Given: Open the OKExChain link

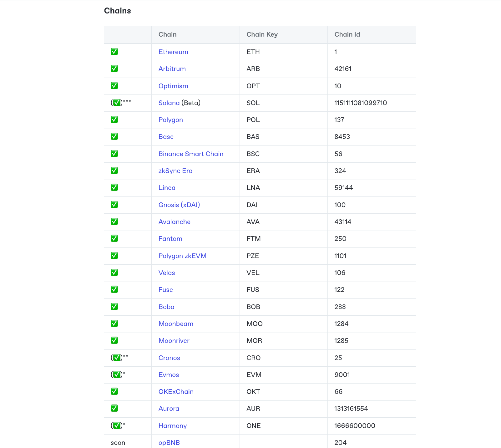Looking at the screenshot, I should pos(176,392).
